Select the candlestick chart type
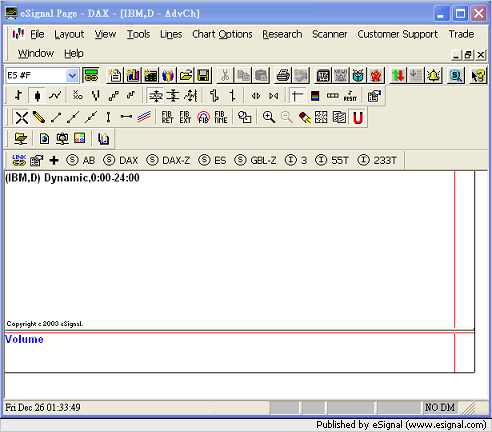 click(37, 96)
